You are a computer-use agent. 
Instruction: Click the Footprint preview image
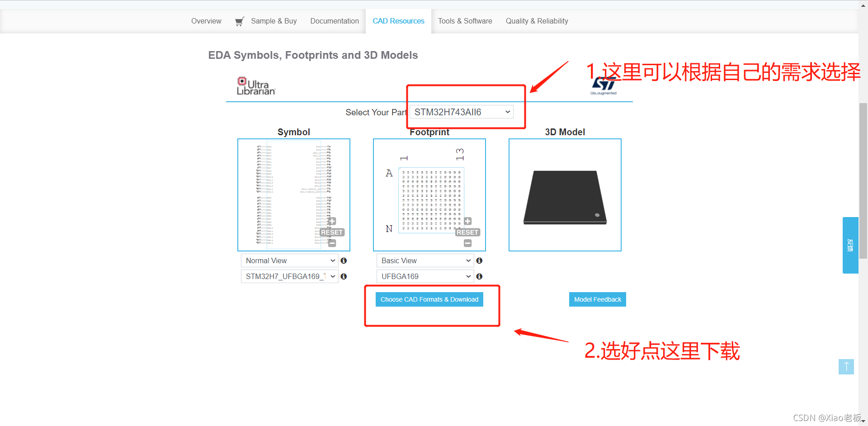tap(429, 195)
